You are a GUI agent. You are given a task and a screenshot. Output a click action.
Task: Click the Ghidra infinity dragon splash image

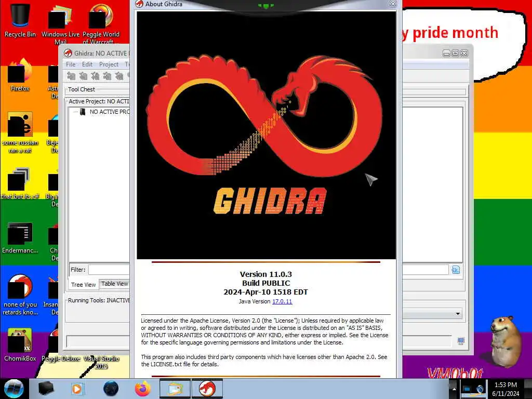click(x=266, y=135)
